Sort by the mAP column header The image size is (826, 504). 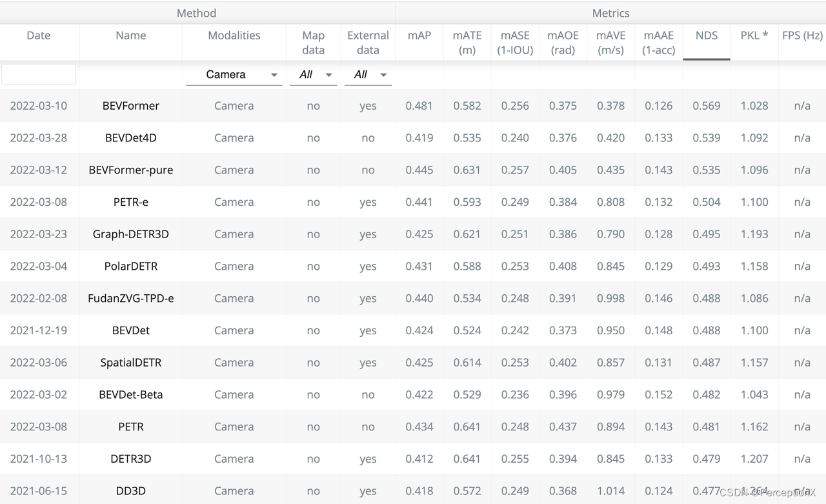(x=419, y=35)
